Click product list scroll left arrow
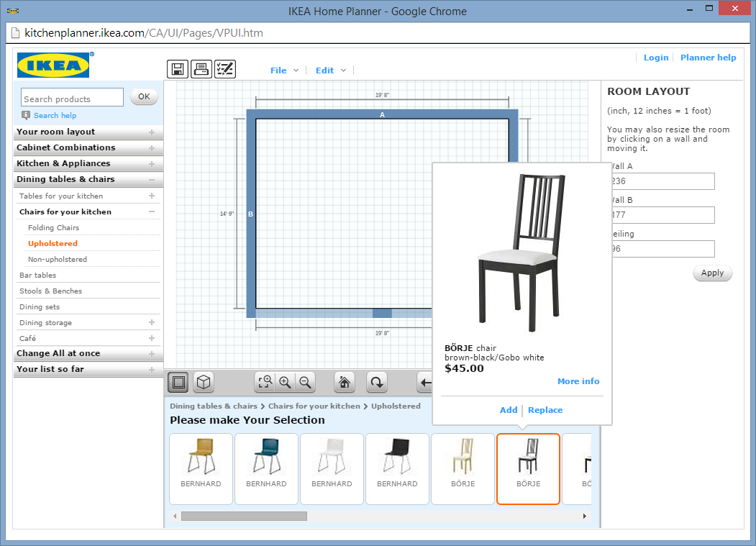 pyautogui.click(x=175, y=516)
